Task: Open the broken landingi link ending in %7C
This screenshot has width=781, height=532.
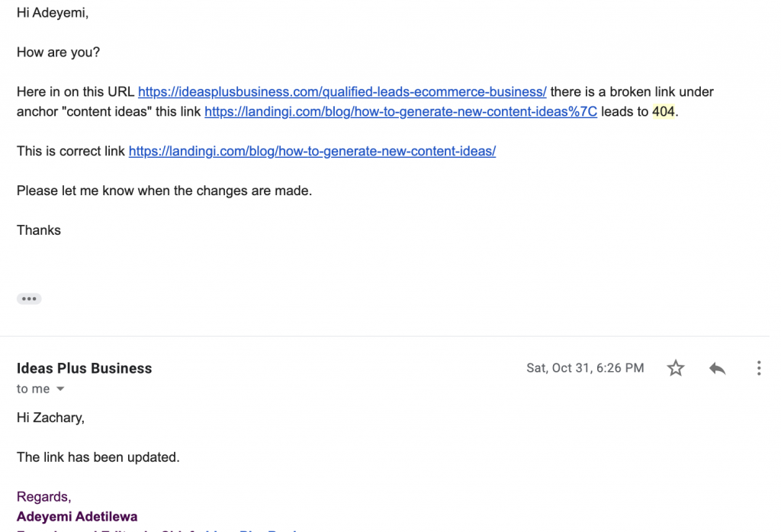Action: pos(400,111)
